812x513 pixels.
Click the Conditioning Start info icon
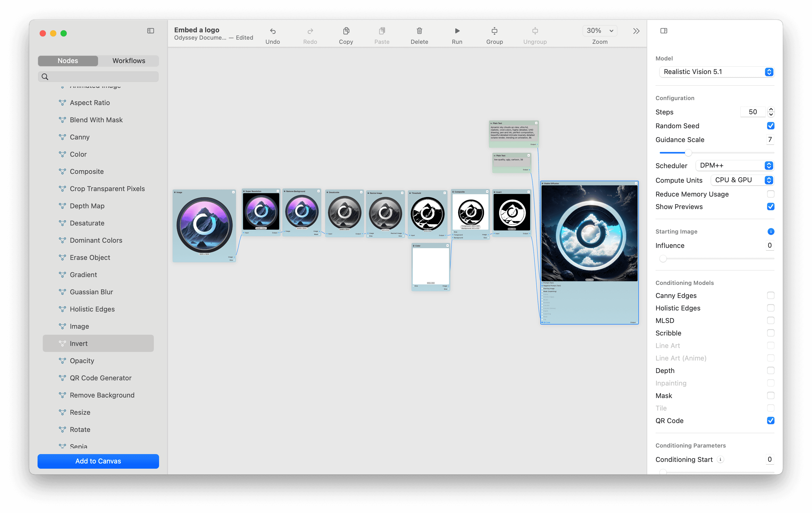[x=720, y=459]
